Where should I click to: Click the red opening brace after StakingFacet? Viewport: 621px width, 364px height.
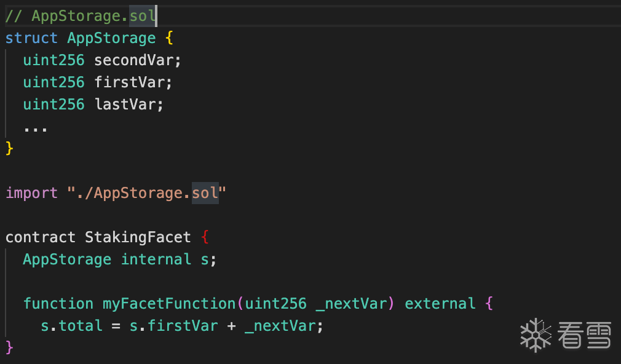click(206, 237)
